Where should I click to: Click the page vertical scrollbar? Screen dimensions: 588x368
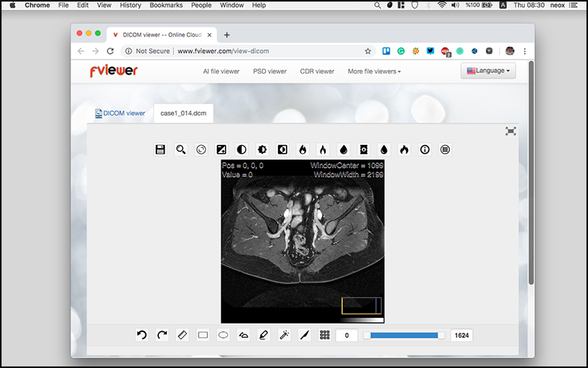(531, 173)
